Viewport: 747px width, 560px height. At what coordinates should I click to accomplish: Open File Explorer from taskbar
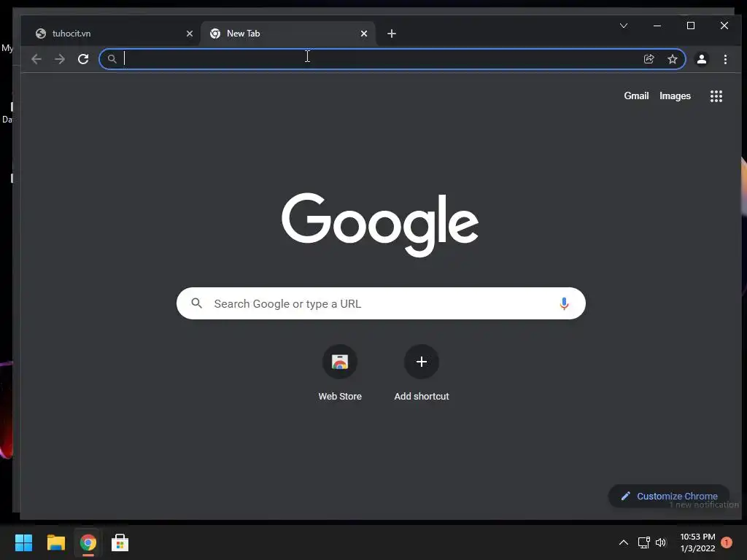point(55,542)
